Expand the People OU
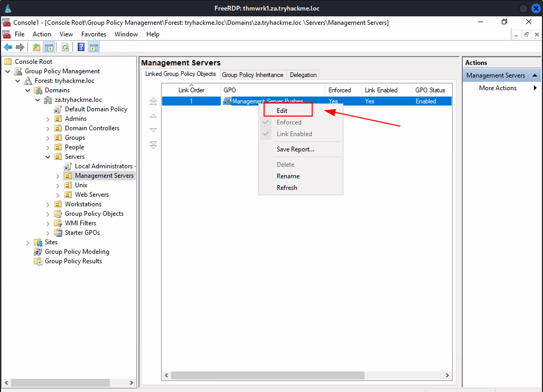Image resolution: width=543 pixels, height=392 pixels. pyautogui.click(x=48, y=147)
